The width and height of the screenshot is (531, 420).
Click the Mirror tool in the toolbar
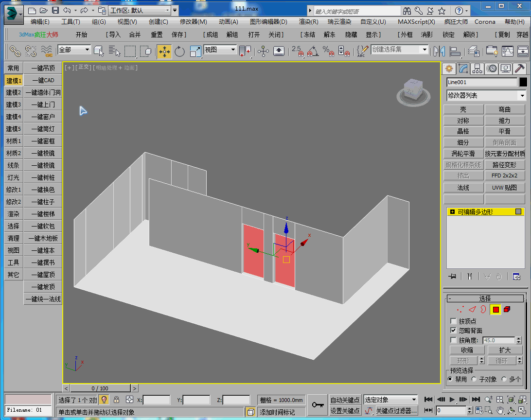439,52
